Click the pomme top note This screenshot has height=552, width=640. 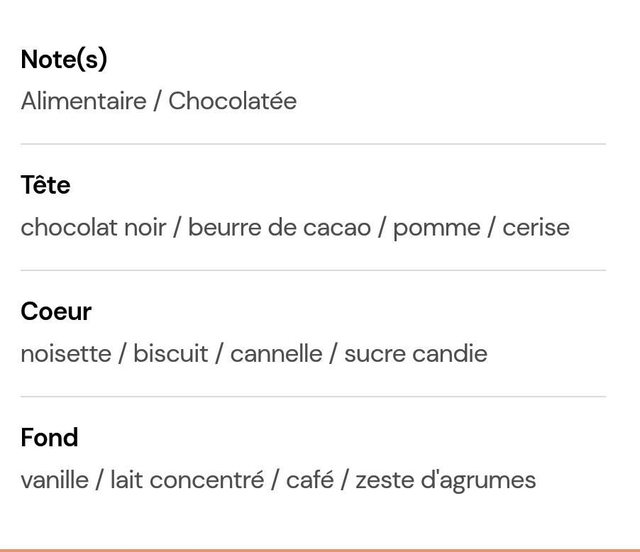(437, 229)
